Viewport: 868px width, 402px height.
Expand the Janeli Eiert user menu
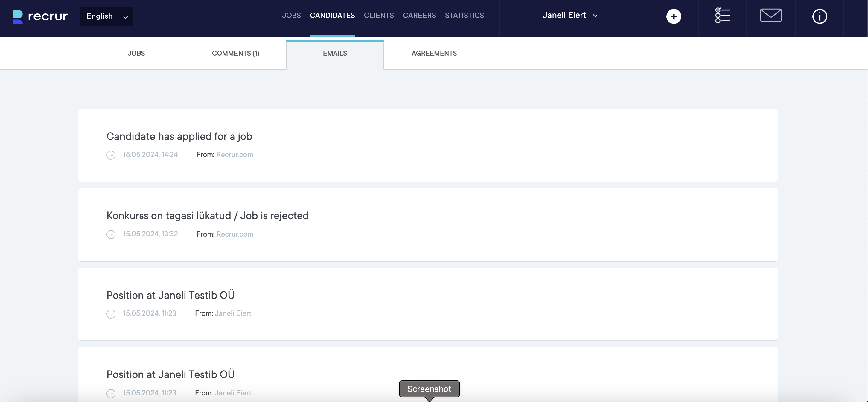pyautogui.click(x=569, y=15)
